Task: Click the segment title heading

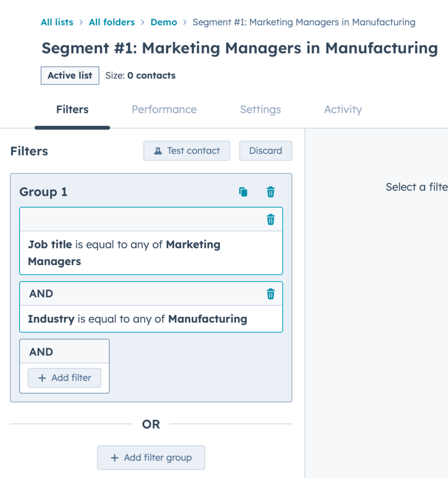Action: (x=240, y=48)
